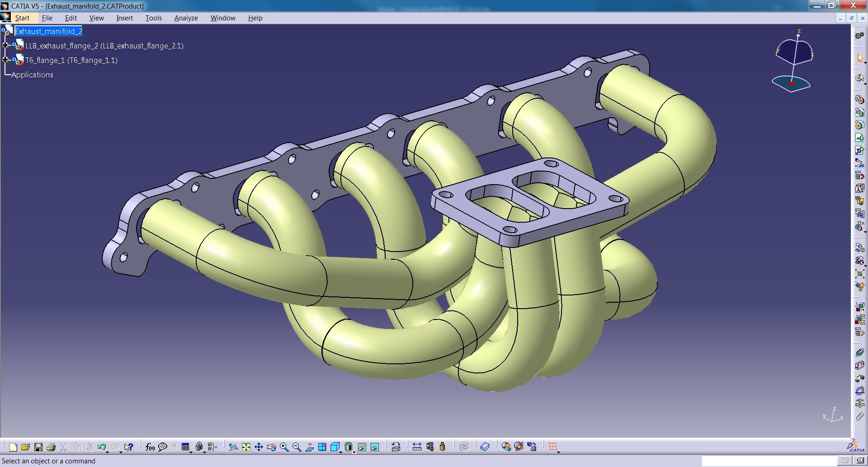Open the Select tool dropdown arrow
Viewport: 868px width, 467px height.
(x=865, y=62)
